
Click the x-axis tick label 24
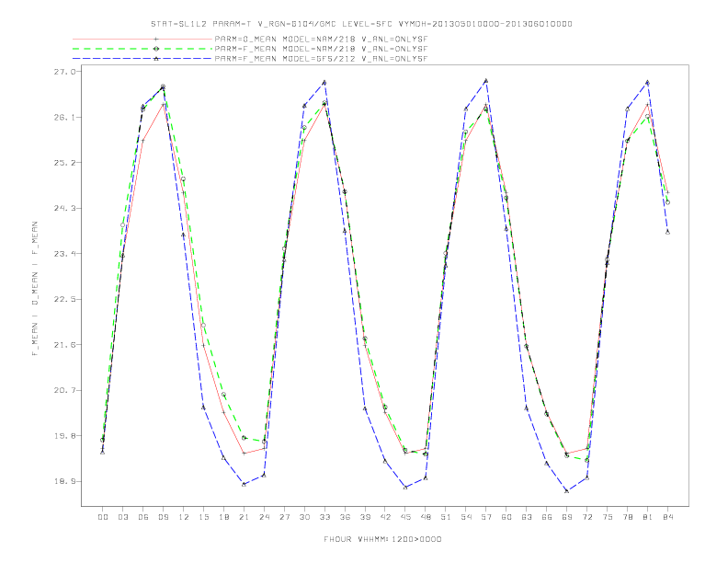[264, 517]
